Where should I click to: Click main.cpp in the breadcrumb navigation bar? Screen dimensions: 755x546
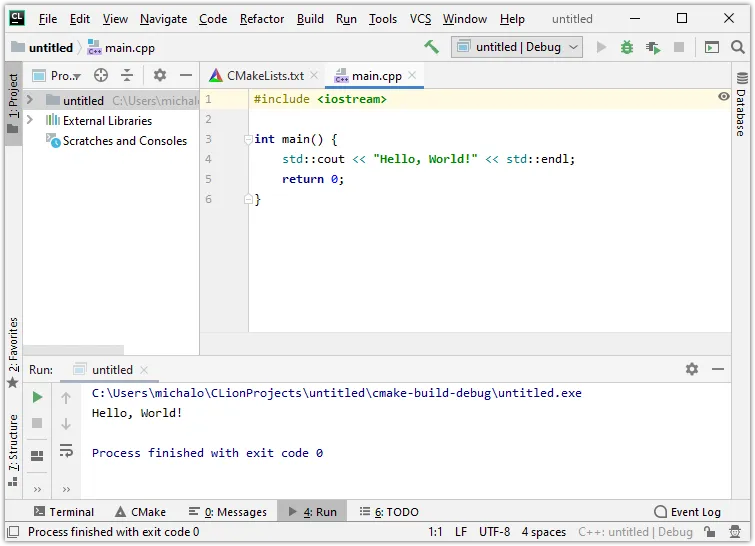pyautogui.click(x=121, y=48)
